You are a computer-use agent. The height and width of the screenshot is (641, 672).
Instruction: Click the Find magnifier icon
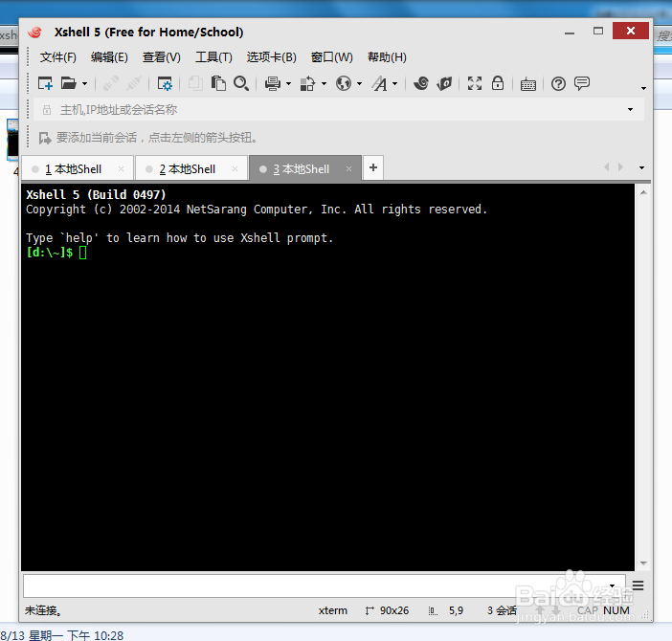241,83
